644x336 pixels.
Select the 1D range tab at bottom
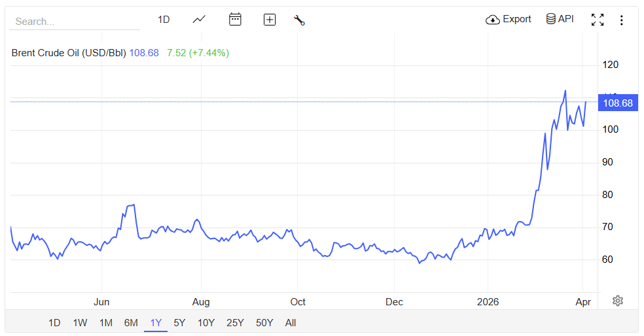click(54, 323)
